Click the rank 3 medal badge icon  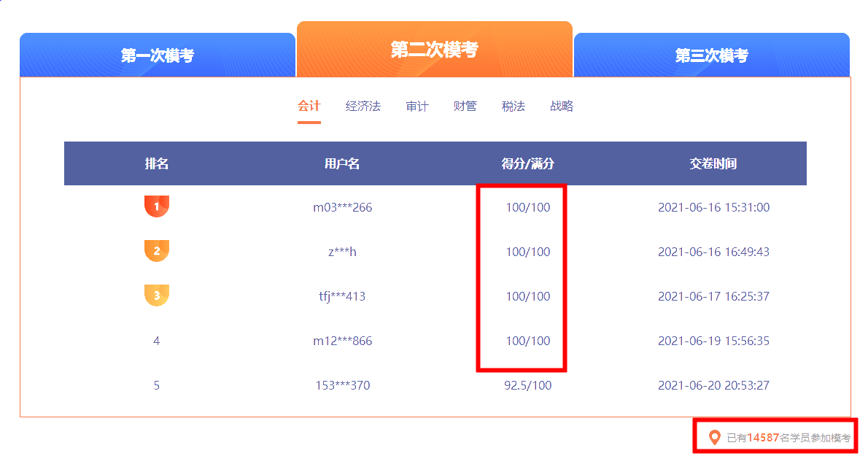pos(157,295)
